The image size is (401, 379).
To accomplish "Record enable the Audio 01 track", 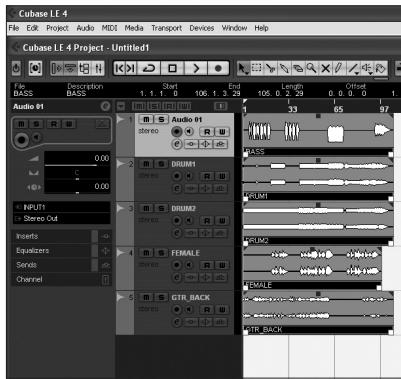I will tap(177, 132).
